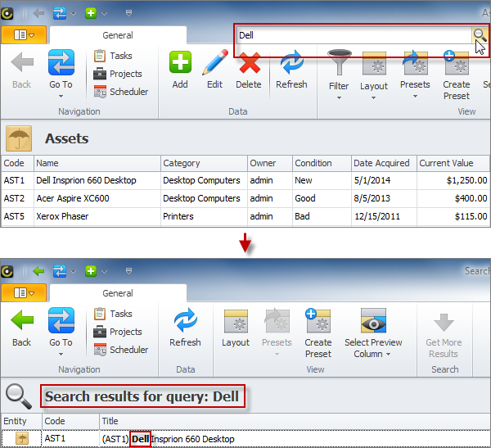The image size is (491, 448).
Task: Open Tasks in the top window navigation
Action: point(113,56)
